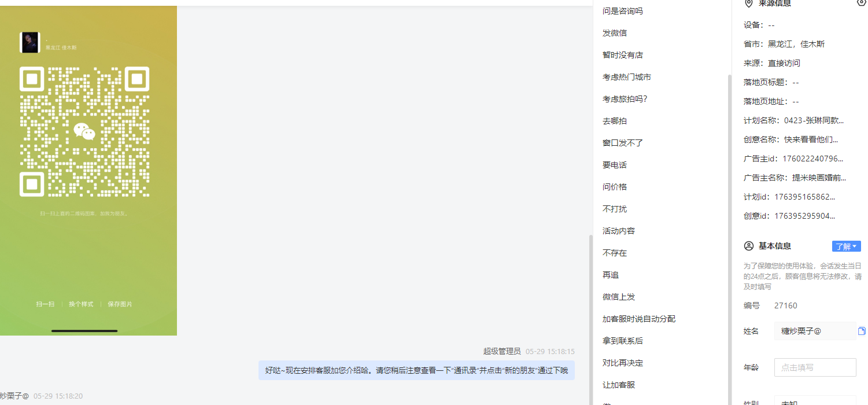Click the 超级管理员 reply message bubble
Screen dimensions: 868x405
click(x=416, y=370)
